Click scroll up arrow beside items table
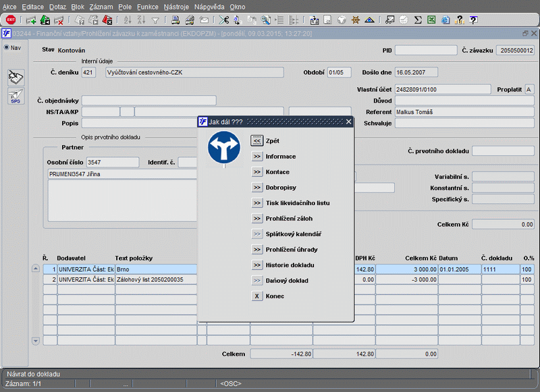Image resolution: width=540 pixels, height=392 pixels. (36, 269)
